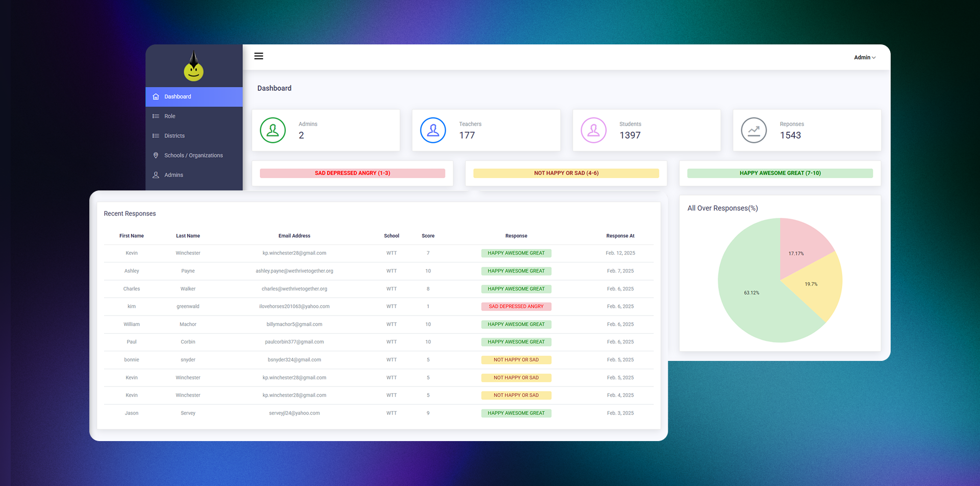980x486 pixels.
Task: Go to Districts in the sidebar
Action: [x=175, y=136]
